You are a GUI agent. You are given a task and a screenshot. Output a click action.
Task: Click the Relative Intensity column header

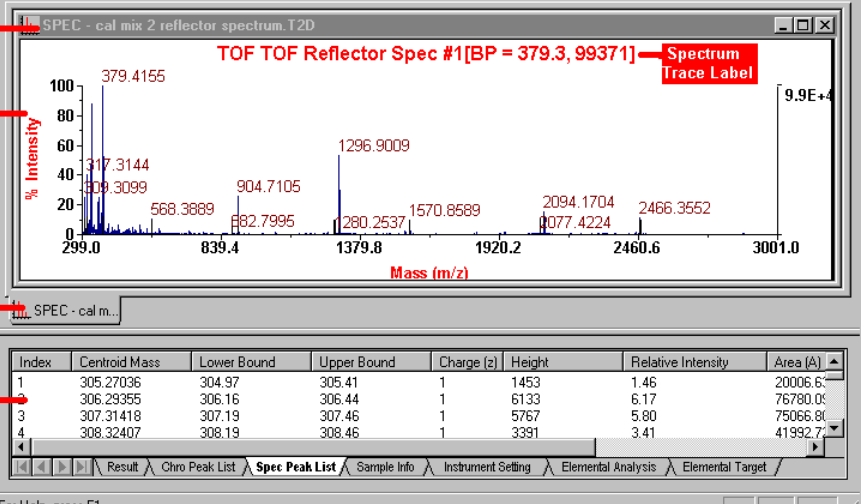click(x=694, y=362)
